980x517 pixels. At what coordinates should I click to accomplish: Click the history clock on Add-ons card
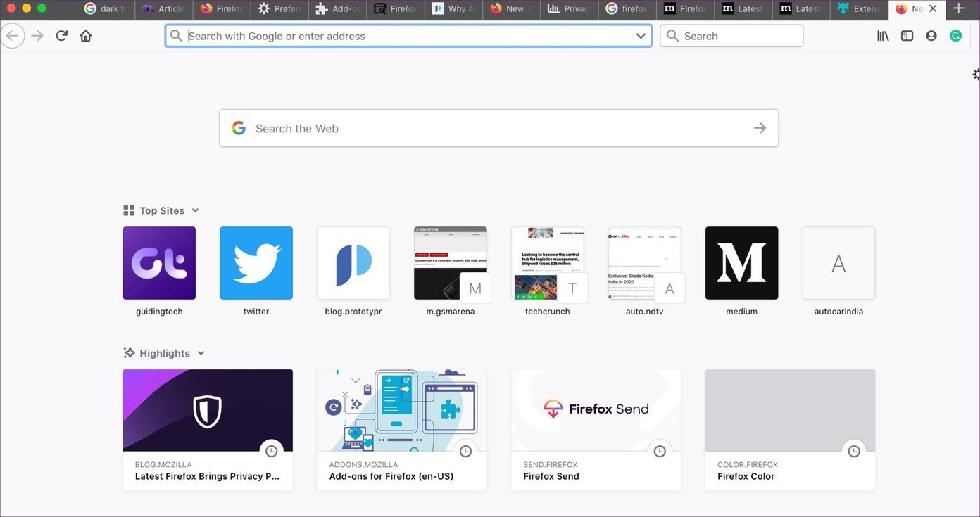pyautogui.click(x=465, y=452)
